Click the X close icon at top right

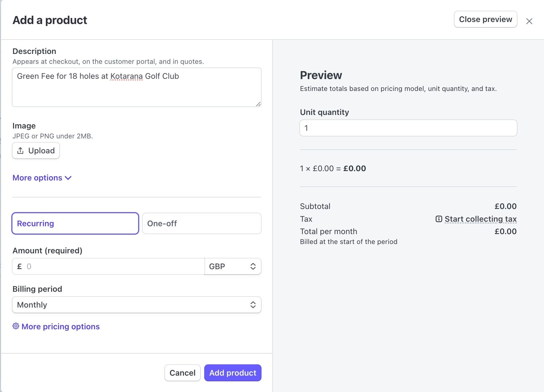529,21
